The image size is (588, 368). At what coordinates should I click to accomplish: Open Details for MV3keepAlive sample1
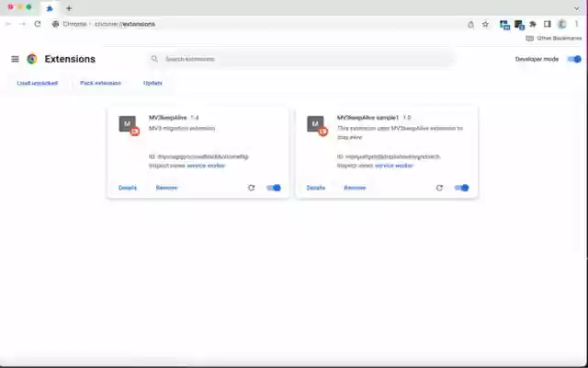click(x=316, y=188)
